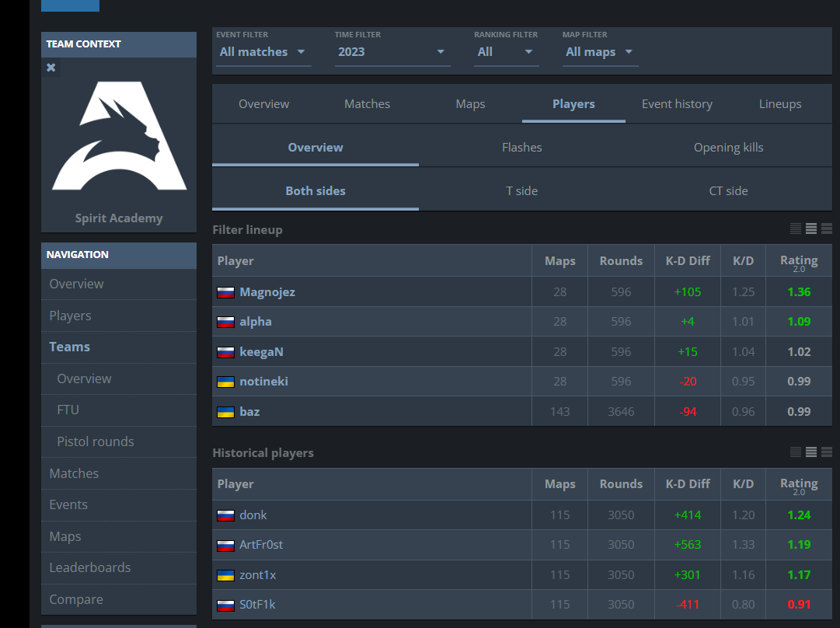Click the flag icon next to baz

point(225,412)
